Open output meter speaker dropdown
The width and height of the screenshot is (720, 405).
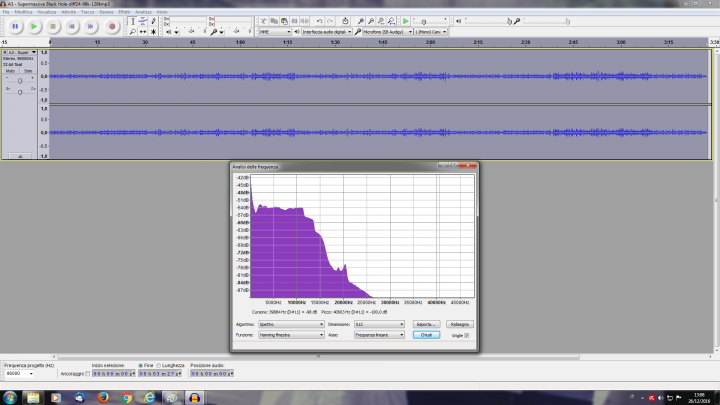pos(176,32)
